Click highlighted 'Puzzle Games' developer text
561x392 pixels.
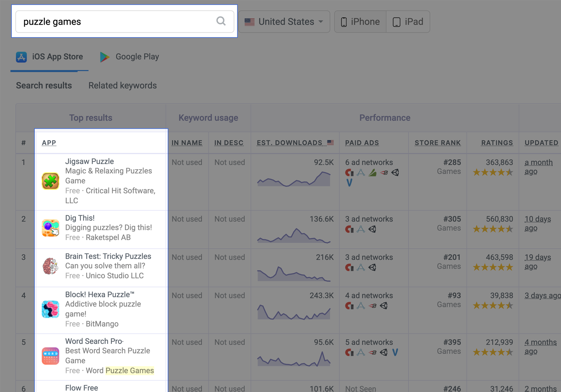pos(130,371)
